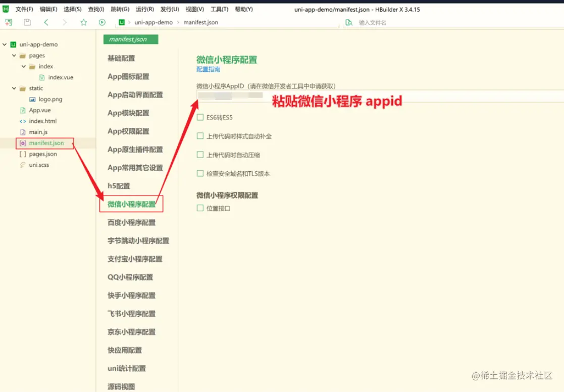Collapse the pages folder chevron
Image resolution: width=564 pixels, height=392 pixels.
coord(14,56)
